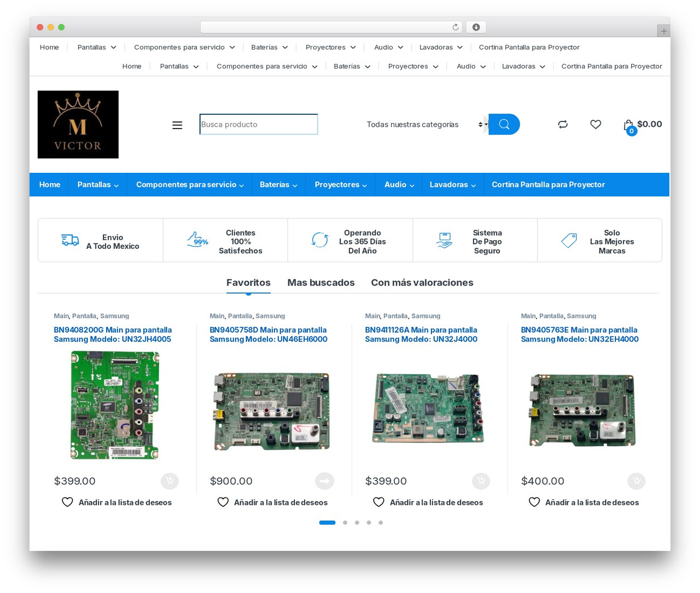Switch to Con más valoraciones tab
The image size is (700, 593).
(x=422, y=282)
